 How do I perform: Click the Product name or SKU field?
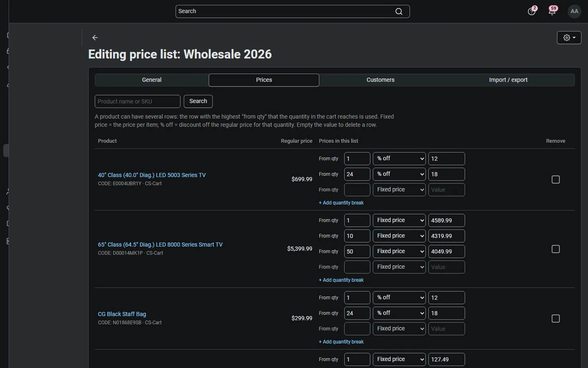click(138, 101)
